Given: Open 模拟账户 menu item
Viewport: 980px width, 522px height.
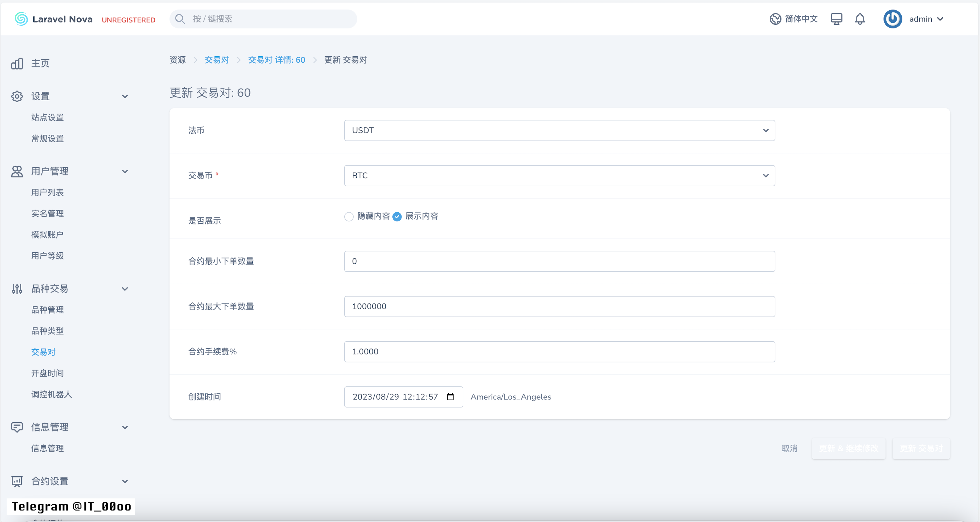Looking at the screenshot, I should tap(47, 235).
